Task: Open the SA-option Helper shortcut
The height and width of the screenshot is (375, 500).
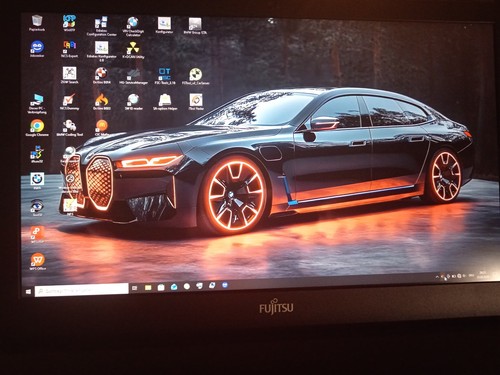Action: [165, 102]
